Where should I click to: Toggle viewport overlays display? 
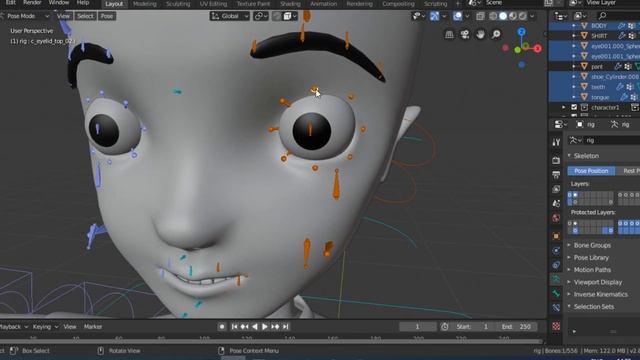coord(458,16)
